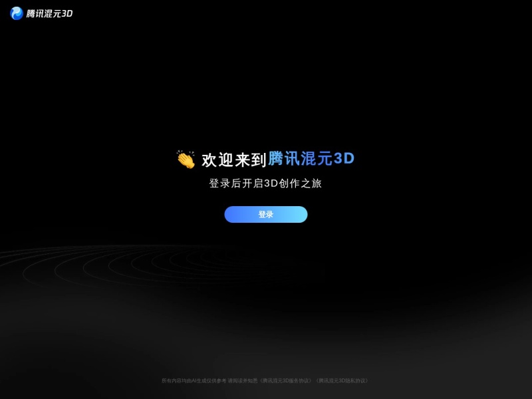532x399 pixels.
Task: Click the highlighted 腾讯混元3D heading text
Action: click(310, 158)
